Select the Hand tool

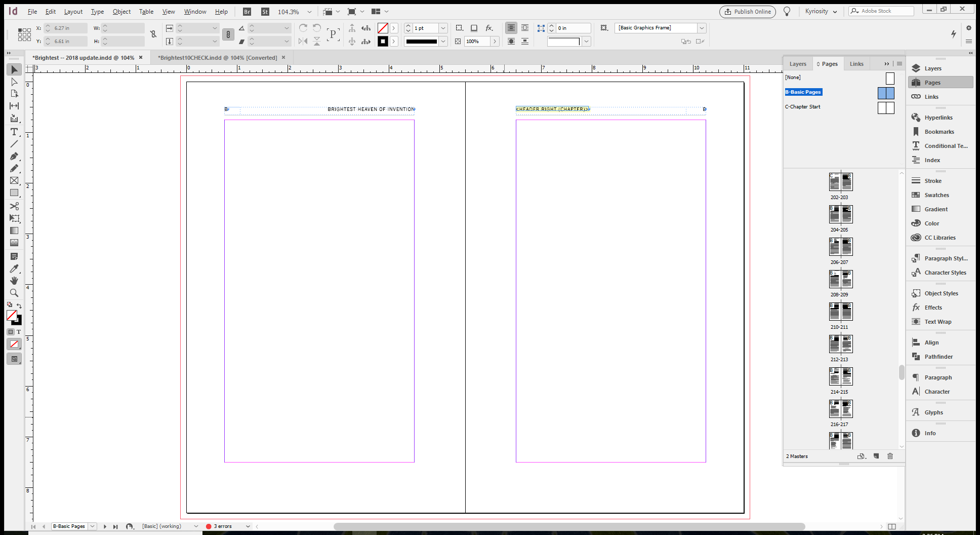(x=14, y=281)
